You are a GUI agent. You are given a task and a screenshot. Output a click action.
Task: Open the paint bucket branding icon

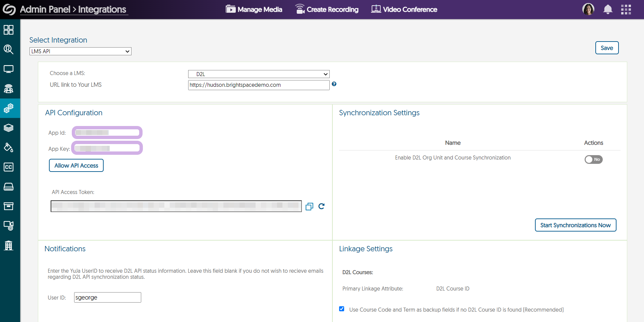tap(8, 147)
